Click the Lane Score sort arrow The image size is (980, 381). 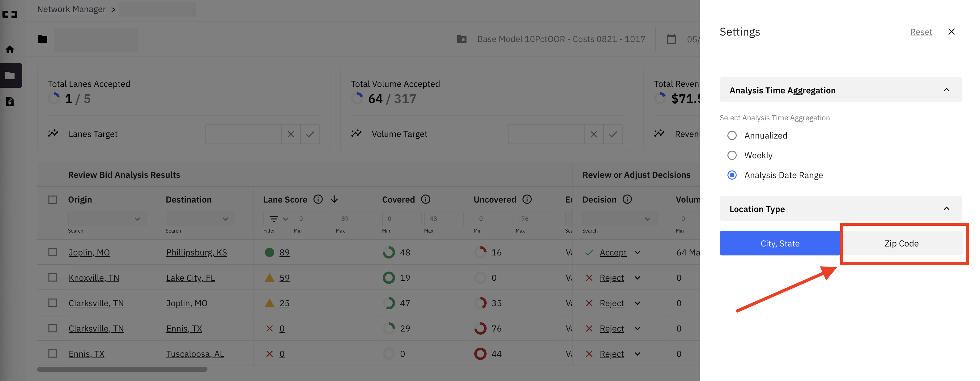pyautogui.click(x=334, y=199)
